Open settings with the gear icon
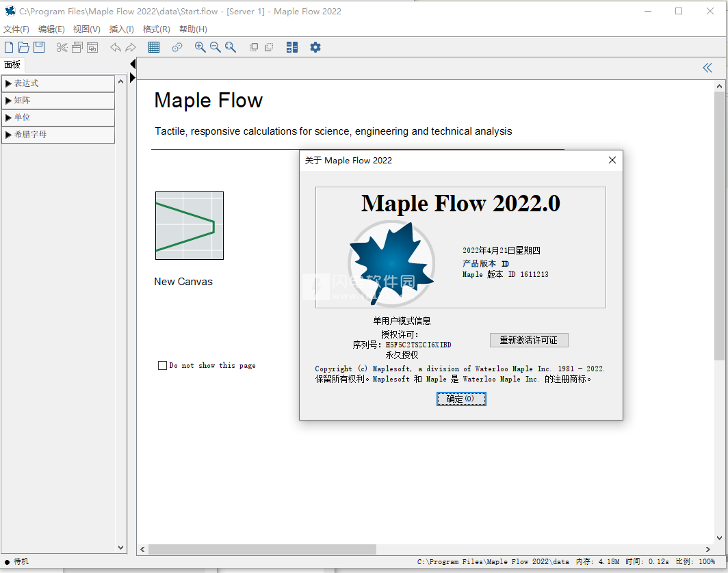This screenshot has width=728, height=573. click(x=315, y=47)
